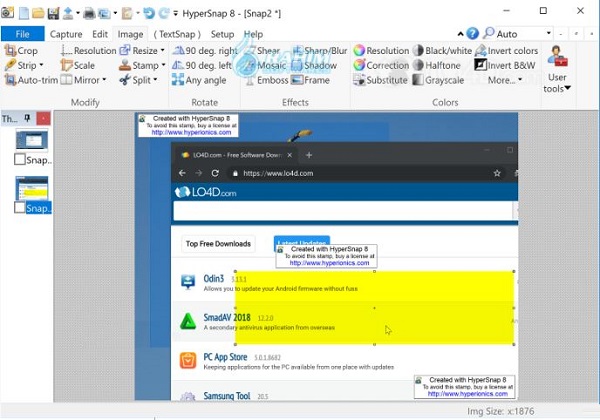The height and width of the screenshot is (420, 600).
Task: Tick the checkbox beside the first Snap thumbnail
Action: [20, 160]
